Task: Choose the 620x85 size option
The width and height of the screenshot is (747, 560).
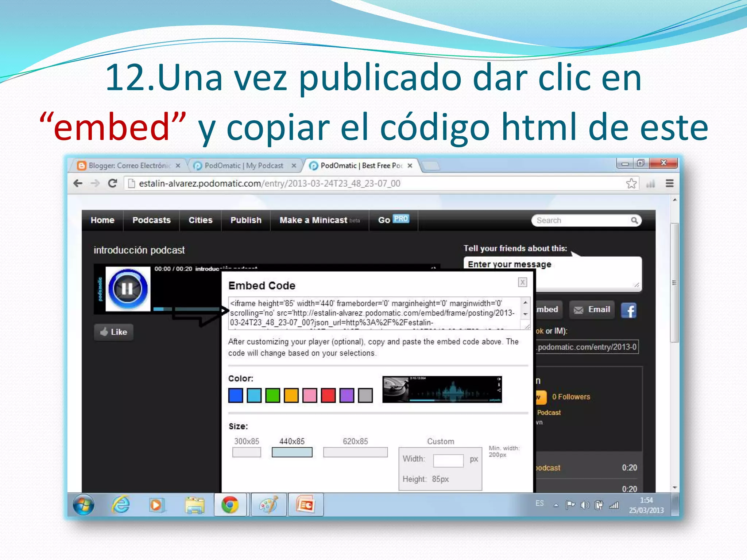Action: [x=355, y=452]
